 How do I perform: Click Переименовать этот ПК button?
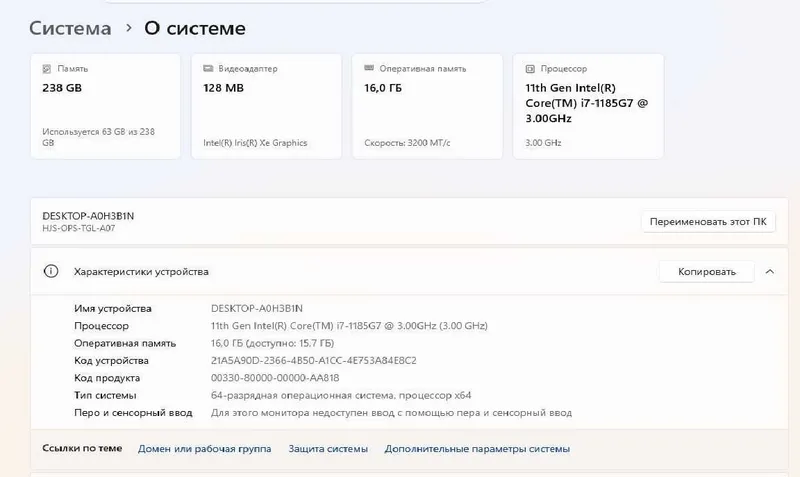click(x=708, y=222)
